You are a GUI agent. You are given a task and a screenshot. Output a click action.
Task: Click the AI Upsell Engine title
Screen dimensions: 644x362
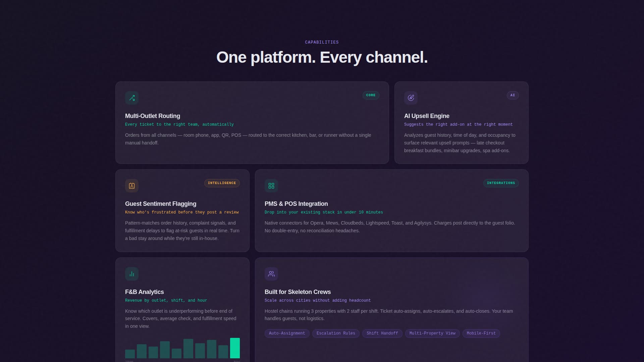tap(427, 116)
